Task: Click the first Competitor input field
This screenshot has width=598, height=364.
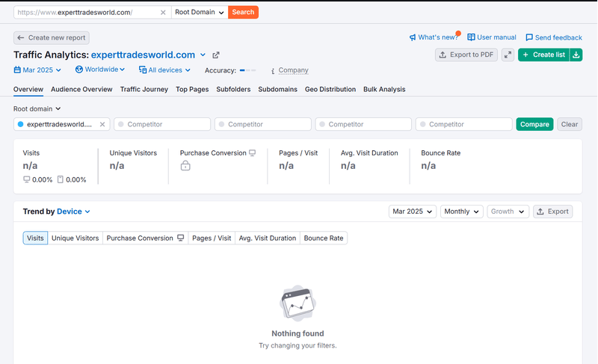Action: coord(162,124)
